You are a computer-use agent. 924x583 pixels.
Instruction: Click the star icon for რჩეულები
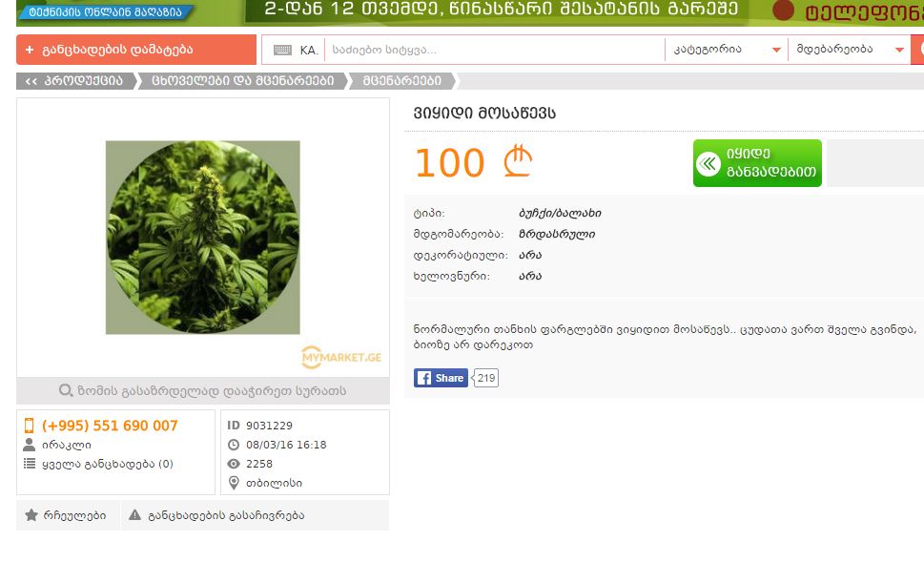(31, 515)
